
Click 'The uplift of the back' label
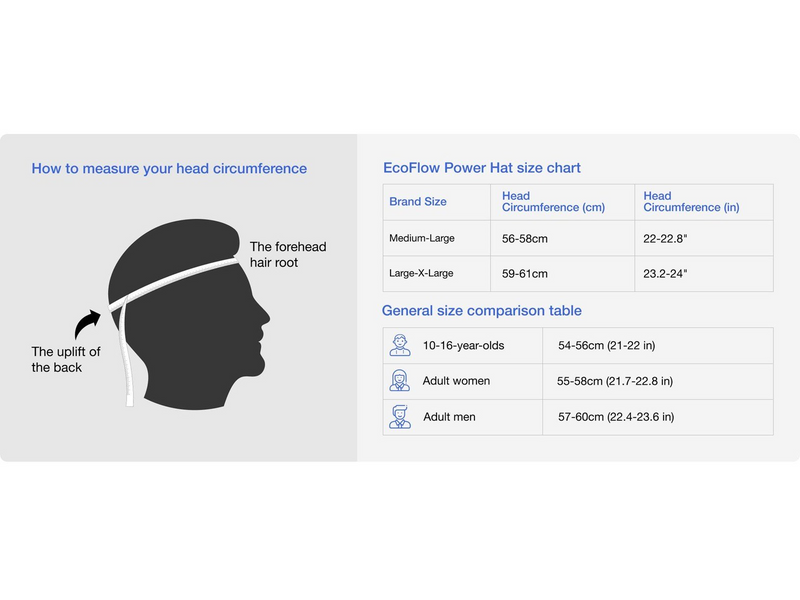pos(66,360)
